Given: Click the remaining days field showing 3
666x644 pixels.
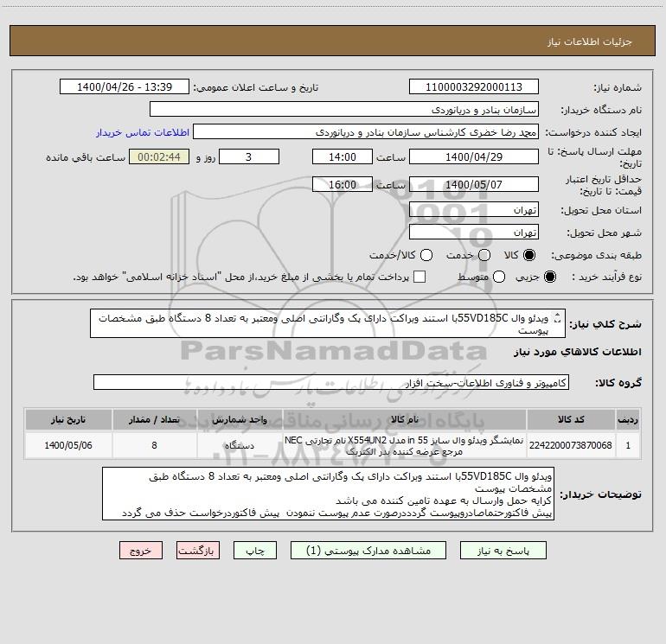Looking at the screenshot, I should coord(249,156).
